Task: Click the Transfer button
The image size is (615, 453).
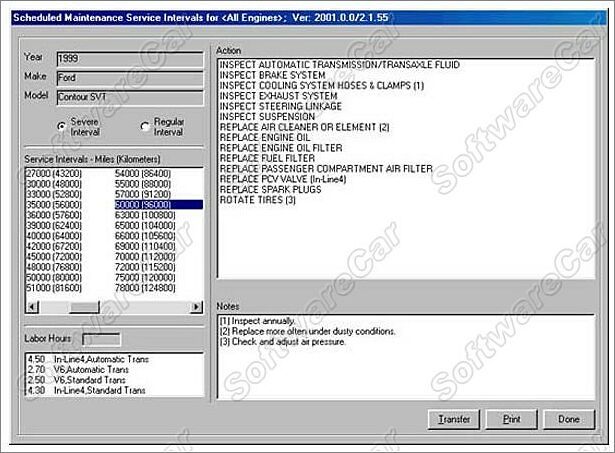Action: pyautogui.click(x=453, y=419)
